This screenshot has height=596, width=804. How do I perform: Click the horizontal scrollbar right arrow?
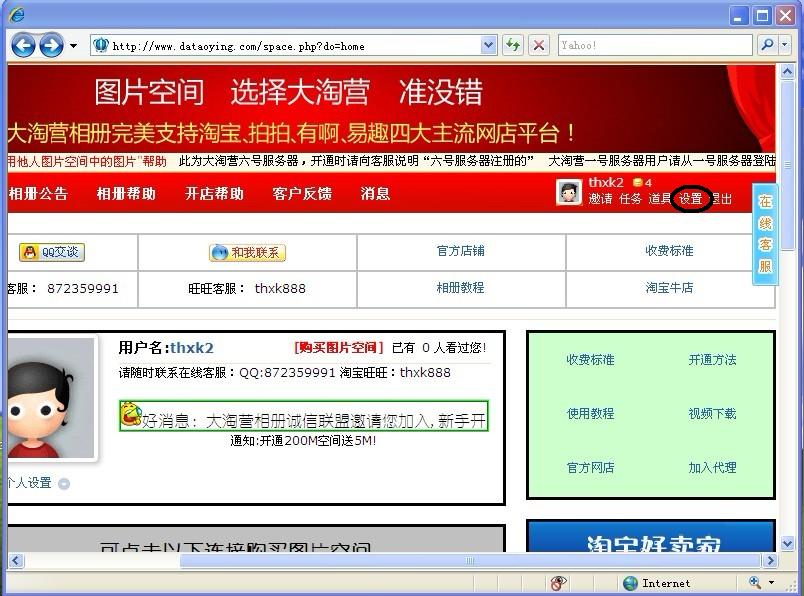click(770, 560)
